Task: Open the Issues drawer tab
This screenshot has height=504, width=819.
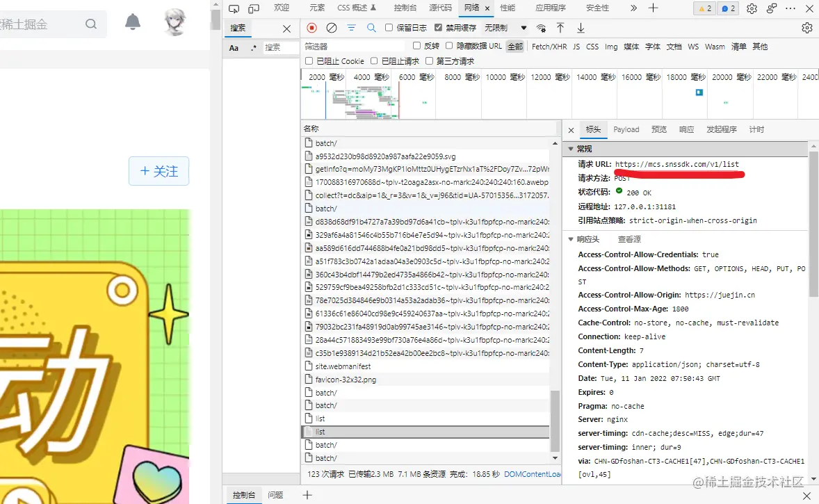Action: coord(275,494)
